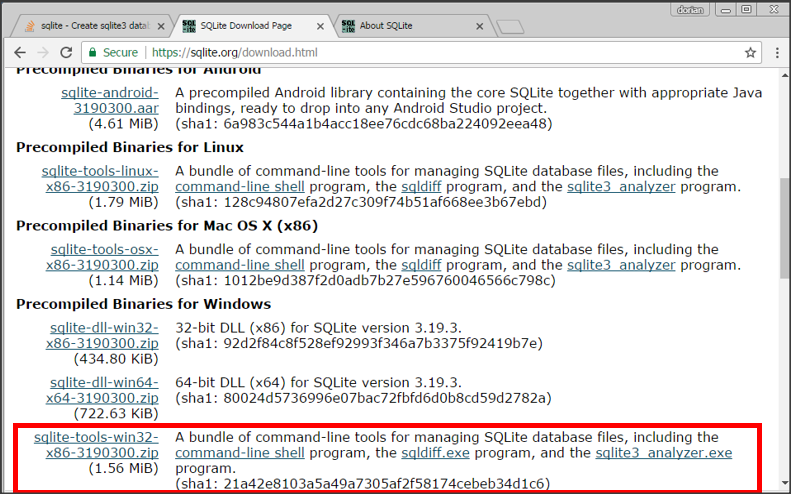Click the (1.79 MiB) size text
This screenshot has height=494, width=791.
click(124, 202)
